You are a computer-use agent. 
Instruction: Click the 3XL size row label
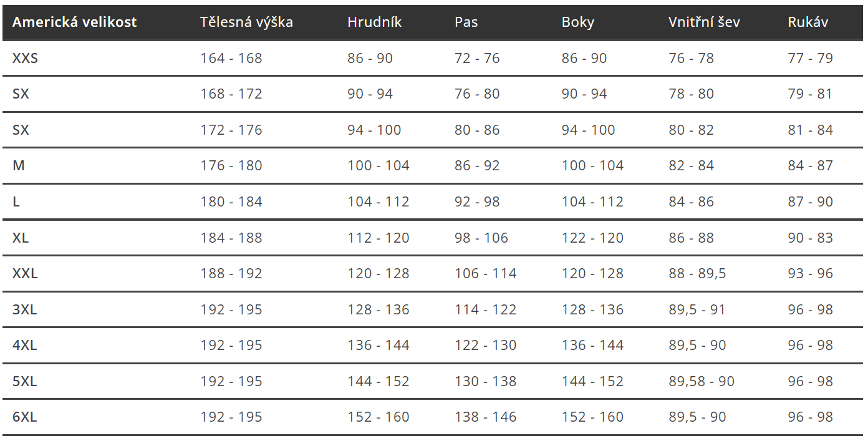[x=24, y=310]
